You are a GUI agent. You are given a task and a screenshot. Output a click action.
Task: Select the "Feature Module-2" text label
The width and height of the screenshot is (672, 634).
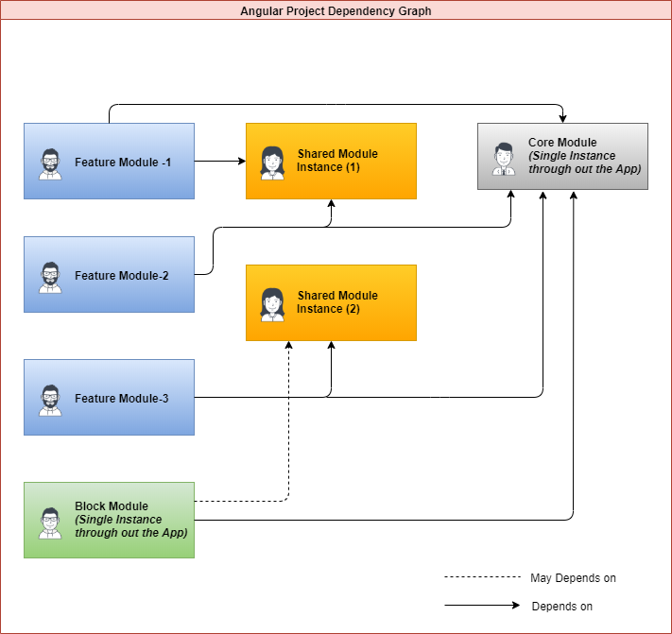(122, 276)
